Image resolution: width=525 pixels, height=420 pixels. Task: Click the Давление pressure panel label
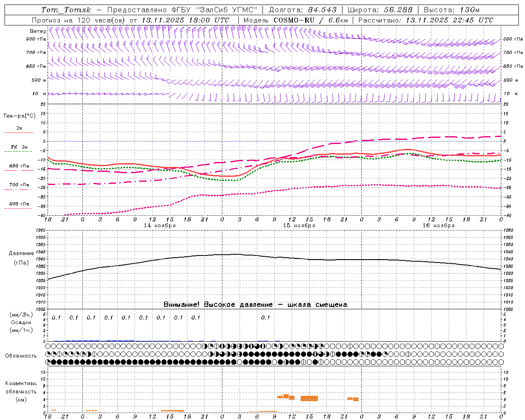[x=21, y=253]
